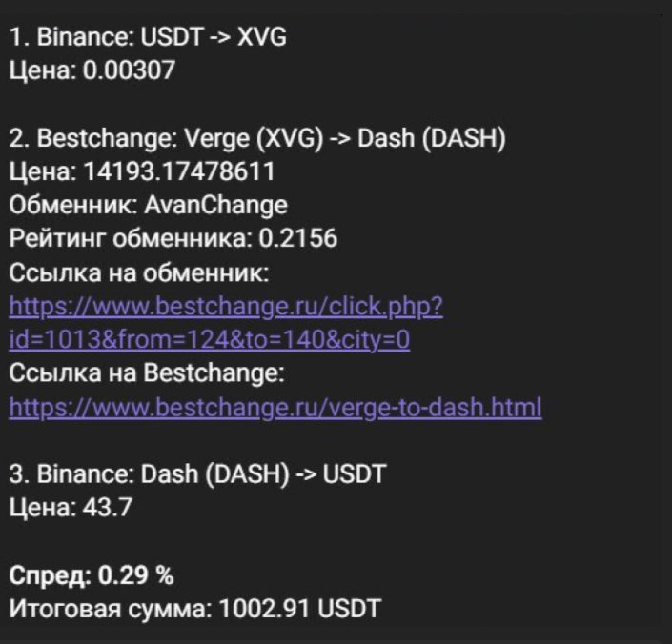The width and height of the screenshot is (672, 644).
Task: Click the bold 'Спред:' label
Action: 51,575
